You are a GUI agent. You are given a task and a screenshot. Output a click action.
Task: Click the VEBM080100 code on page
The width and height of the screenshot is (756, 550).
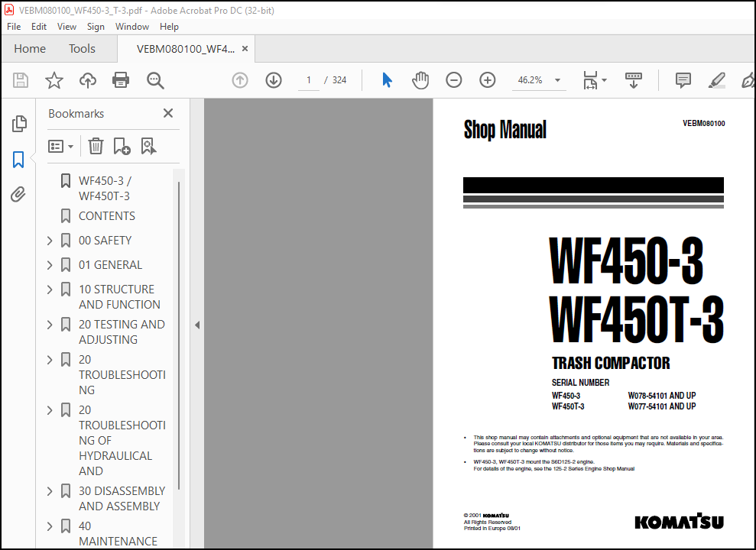(703, 123)
